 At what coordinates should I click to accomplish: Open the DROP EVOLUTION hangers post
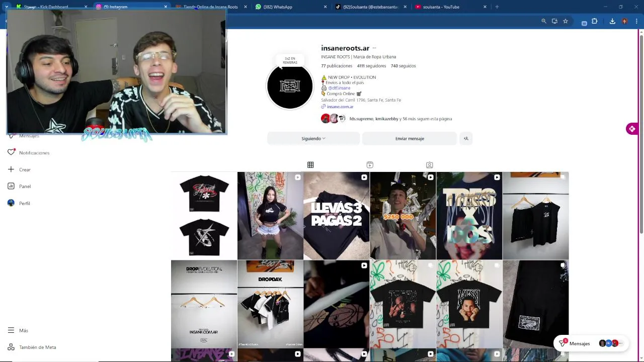coord(204,304)
